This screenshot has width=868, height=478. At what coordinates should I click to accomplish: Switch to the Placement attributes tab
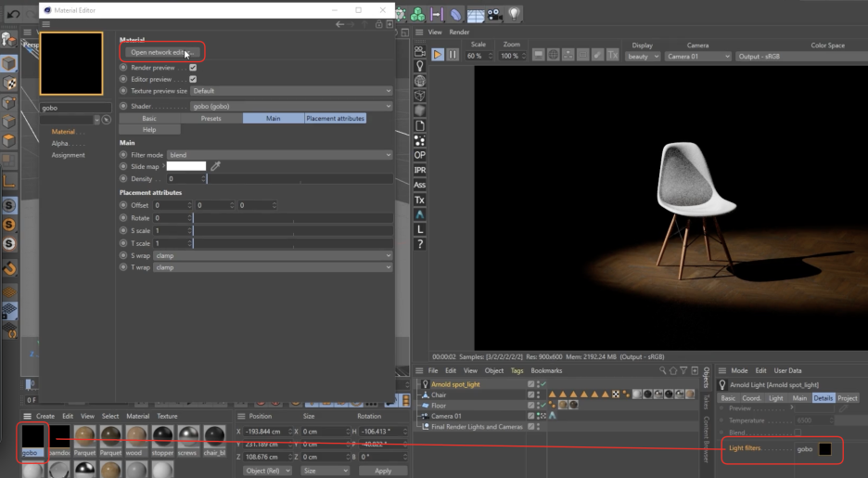(x=335, y=119)
